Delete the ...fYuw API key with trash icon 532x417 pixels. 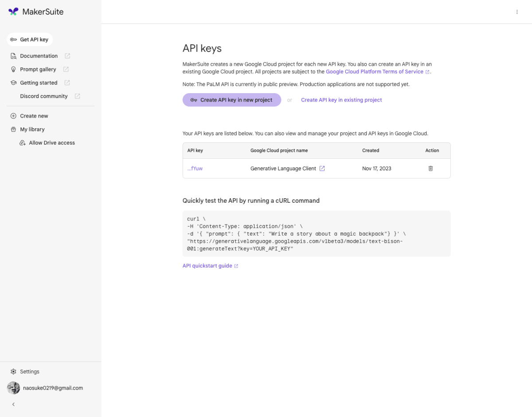tap(430, 169)
